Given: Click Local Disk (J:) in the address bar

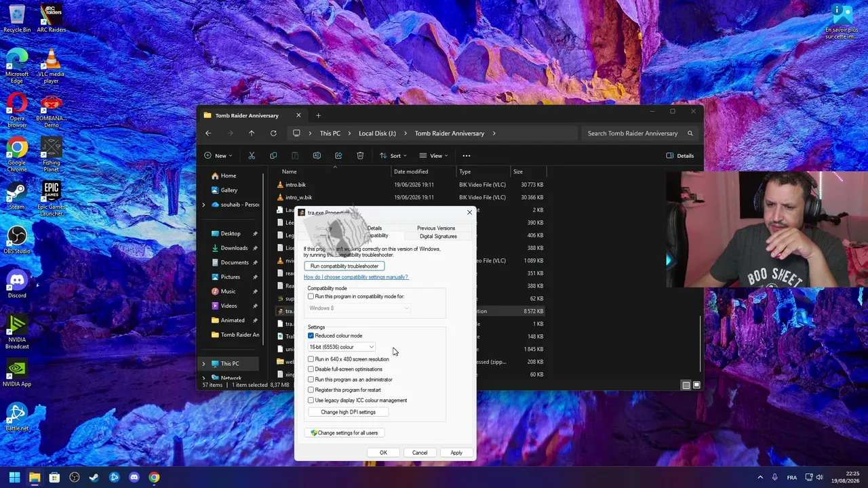Looking at the screenshot, I should pos(377,134).
